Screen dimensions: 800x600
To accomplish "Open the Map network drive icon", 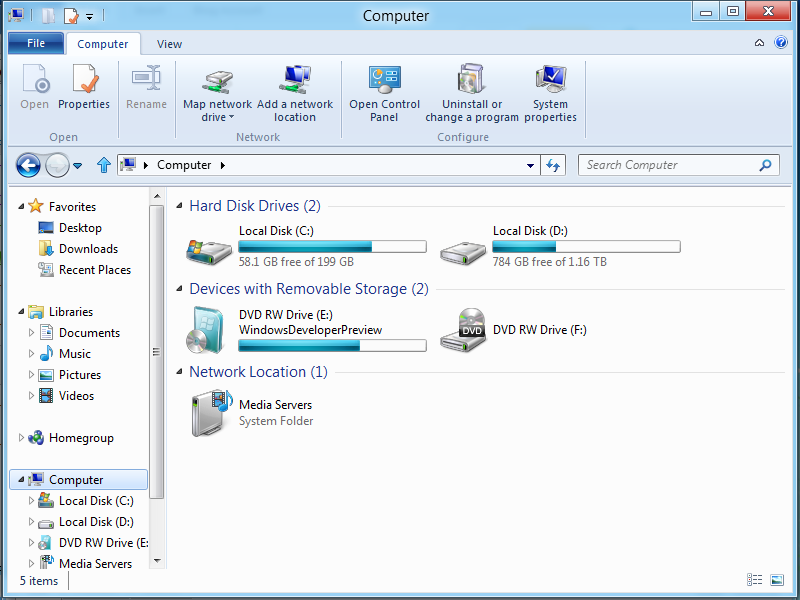I will click(218, 82).
